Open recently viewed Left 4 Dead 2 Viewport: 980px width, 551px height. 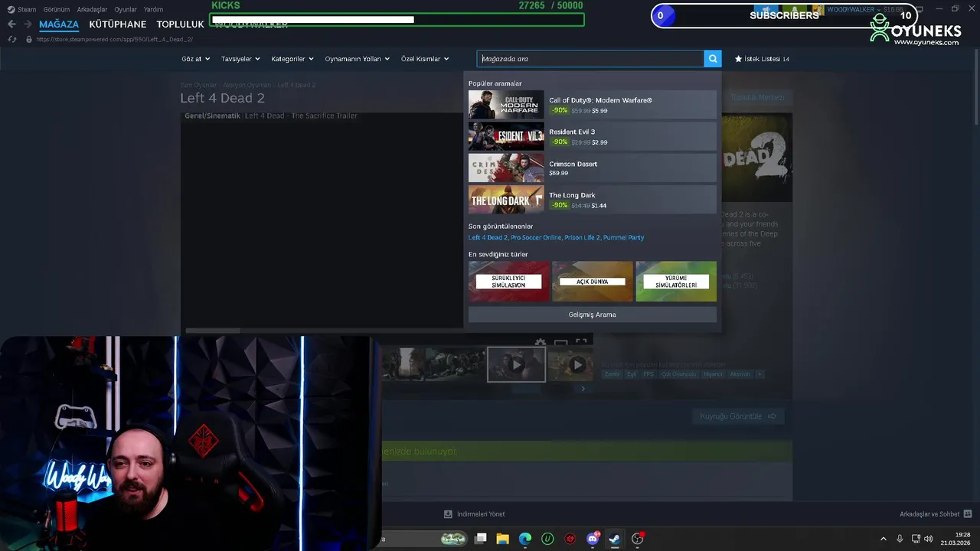[x=488, y=238]
